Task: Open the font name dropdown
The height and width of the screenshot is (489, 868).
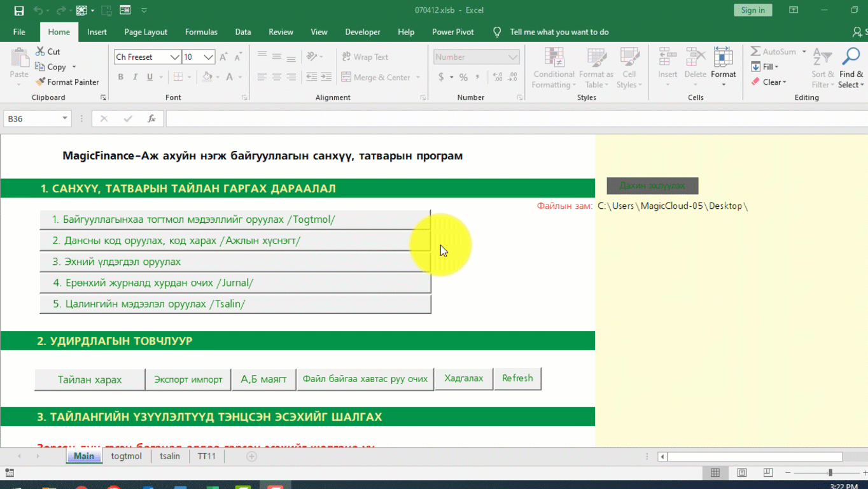Action: 174,57
